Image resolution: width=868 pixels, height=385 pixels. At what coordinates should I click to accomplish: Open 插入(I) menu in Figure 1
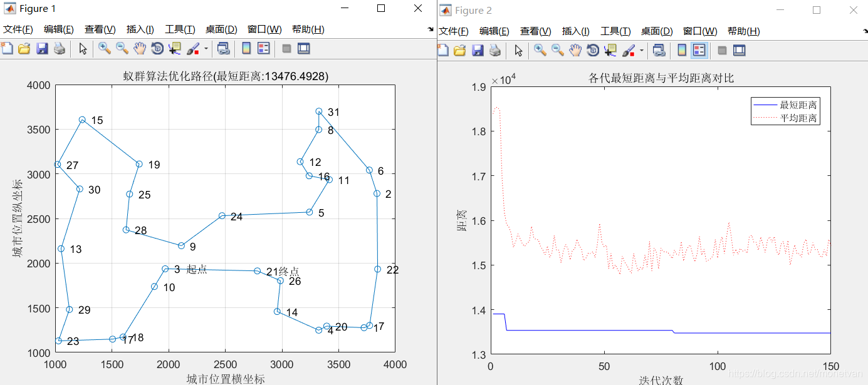point(140,29)
